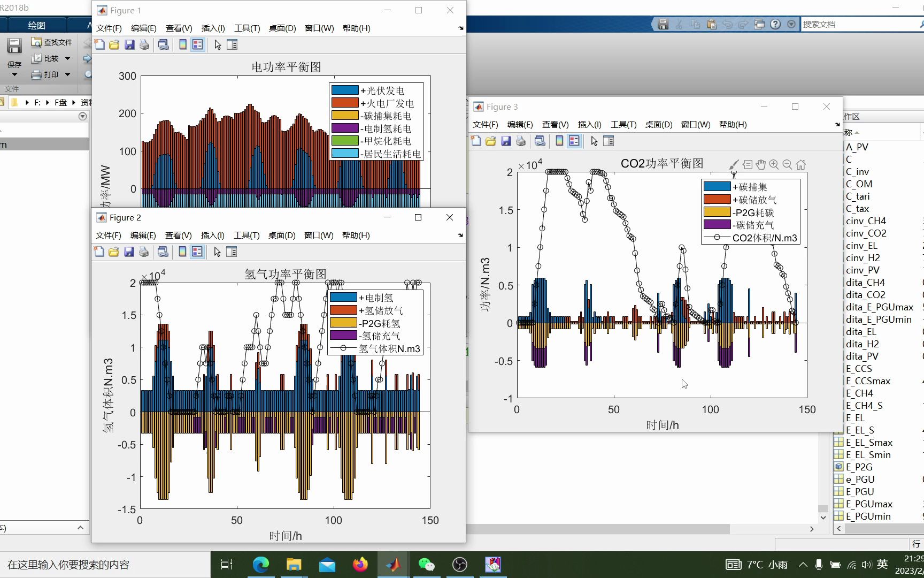Image resolution: width=924 pixels, height=578 pixels.
Task: Select -碳储充气 legend swatch in Figure 3
Action: [x=717, y=225]
